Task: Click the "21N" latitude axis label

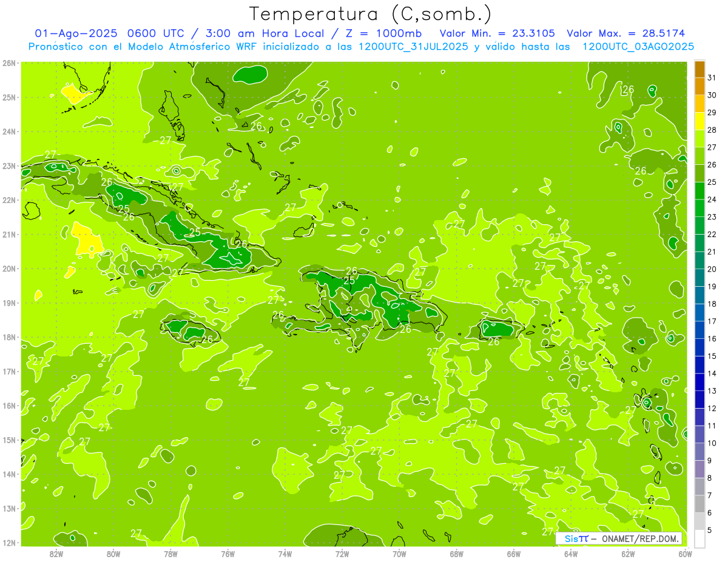Action: coord(9,235)
